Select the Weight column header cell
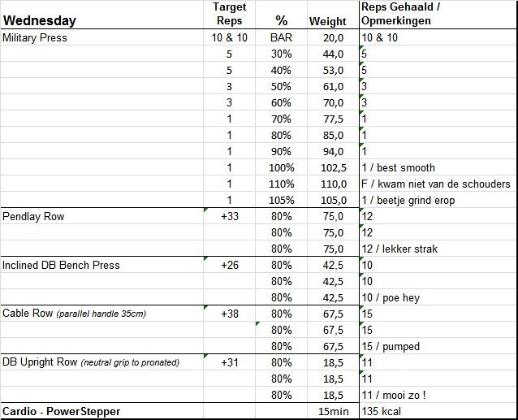 (328, 22)
